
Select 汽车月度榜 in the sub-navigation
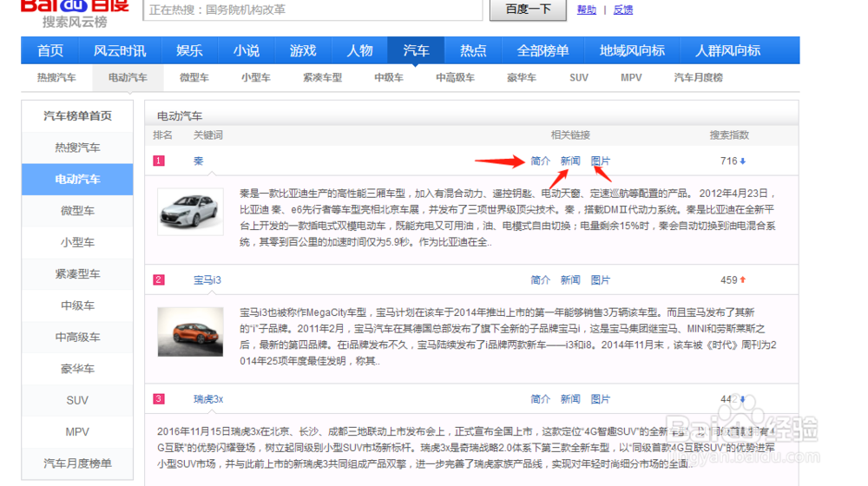click(698, 77)
